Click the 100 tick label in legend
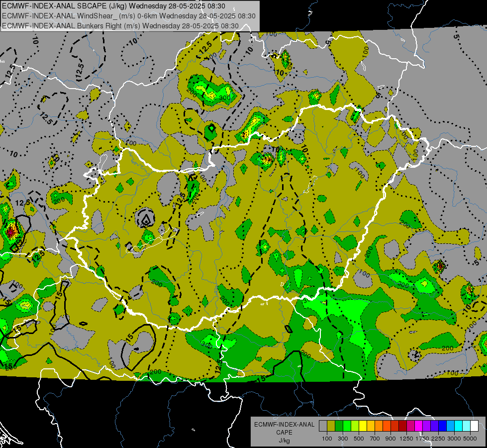The image size is (487, 448). pos(327,439)
